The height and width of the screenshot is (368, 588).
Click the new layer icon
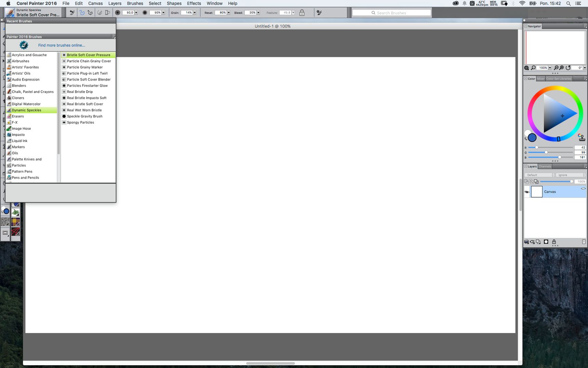538,242
